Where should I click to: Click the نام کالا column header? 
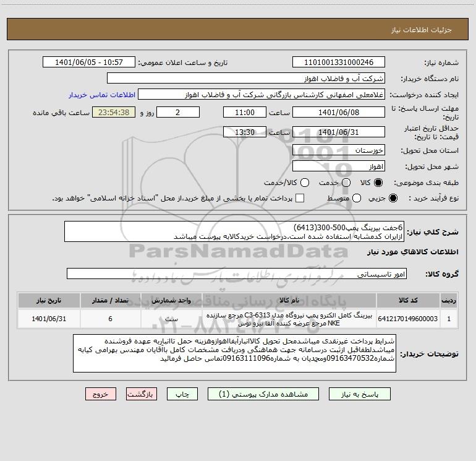point(289,300)
